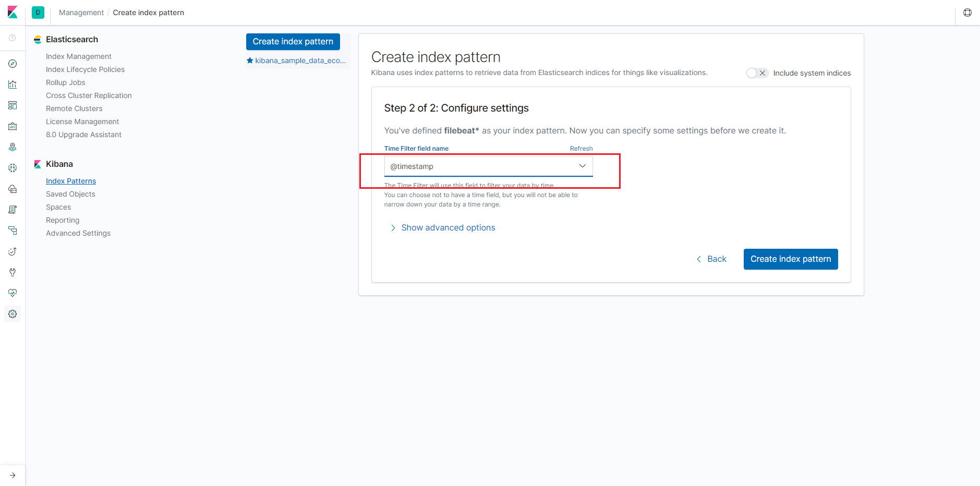Expand Show advanced options
The height and width of the screenshot is (486, 980).
pyautogui.click(x=443, y=228)
